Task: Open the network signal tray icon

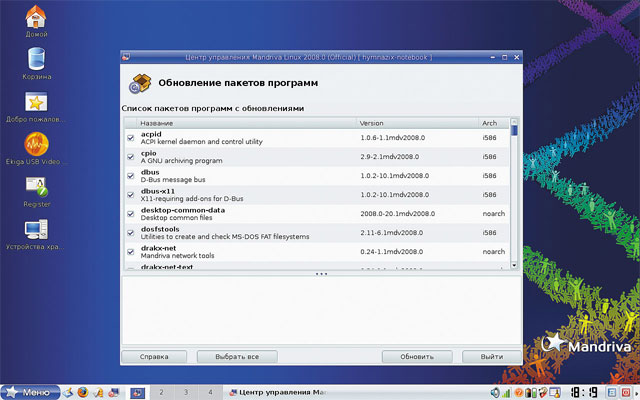Action: tap(506, 393)
